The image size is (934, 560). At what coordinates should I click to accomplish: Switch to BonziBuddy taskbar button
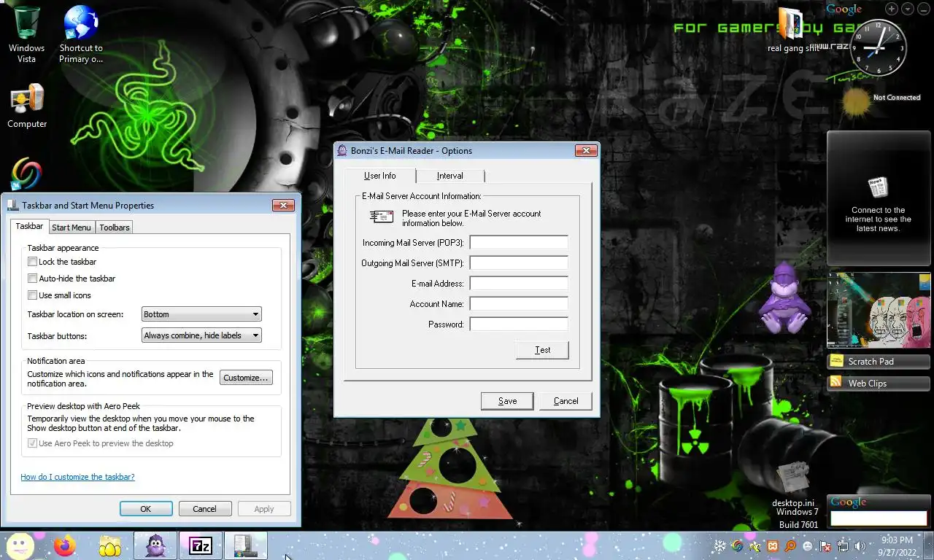point(155,545)
